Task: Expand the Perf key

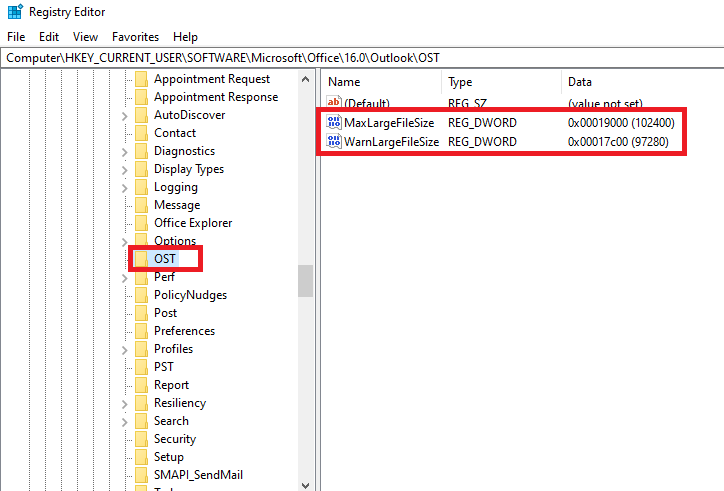Action: tap(125, 278)
